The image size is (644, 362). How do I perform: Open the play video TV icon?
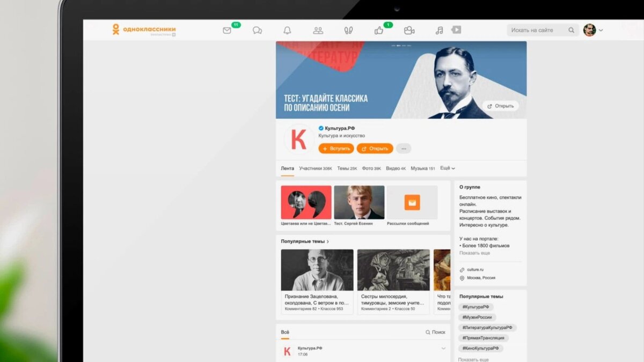[x=456, y=30]
